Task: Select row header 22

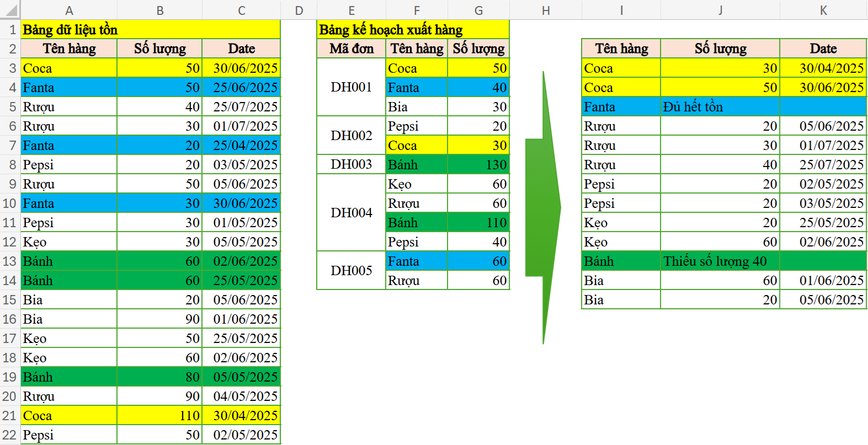Action: pos(10,435)
